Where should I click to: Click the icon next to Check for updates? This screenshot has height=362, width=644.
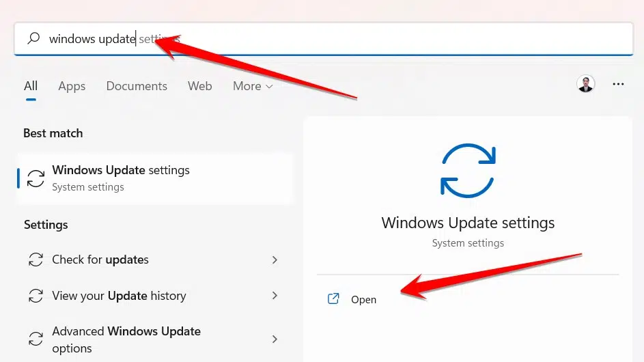coord(35,260)
